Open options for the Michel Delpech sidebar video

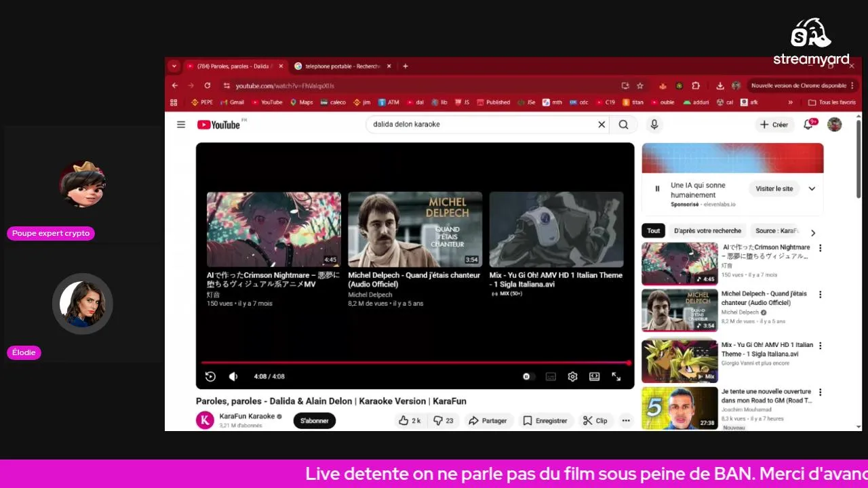click(x=820, y=295)
